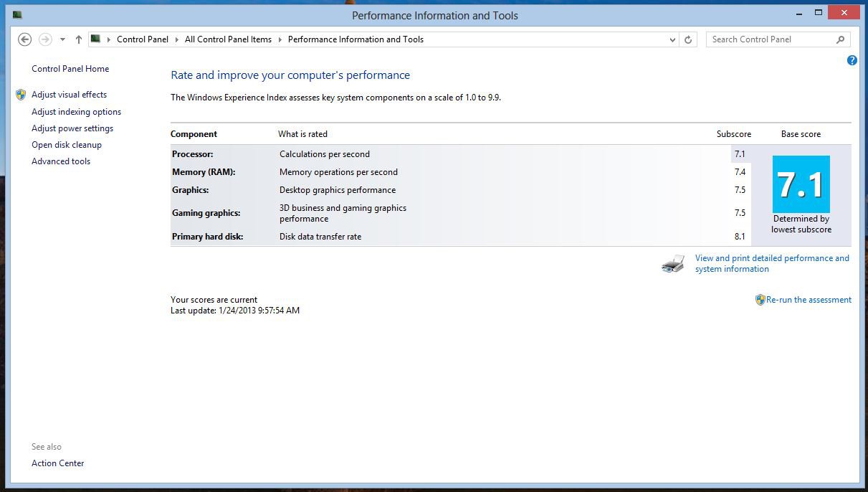Click the shield icon beside Re-run the assessment
Image resolution: width=868 pixels, height=492 pixels.
[x=760, y=300]
